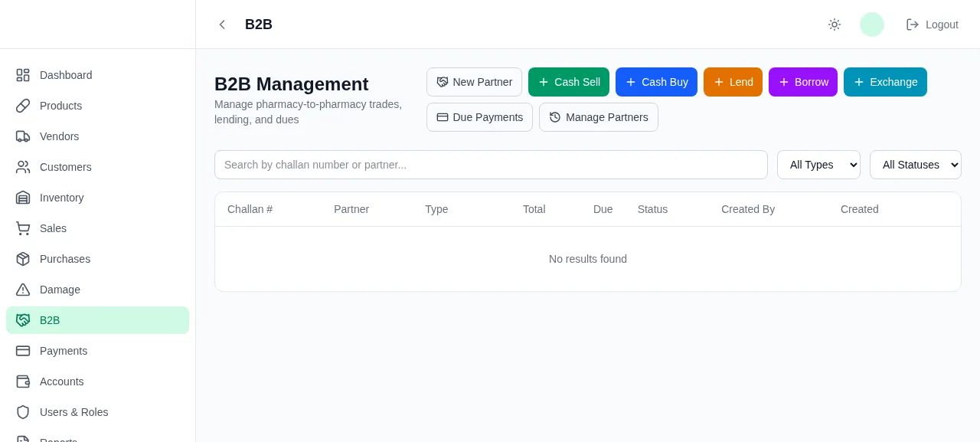This screenshot has height=442, width=980.
Task: Open Users & Roles settings
Action: (97, 412)
